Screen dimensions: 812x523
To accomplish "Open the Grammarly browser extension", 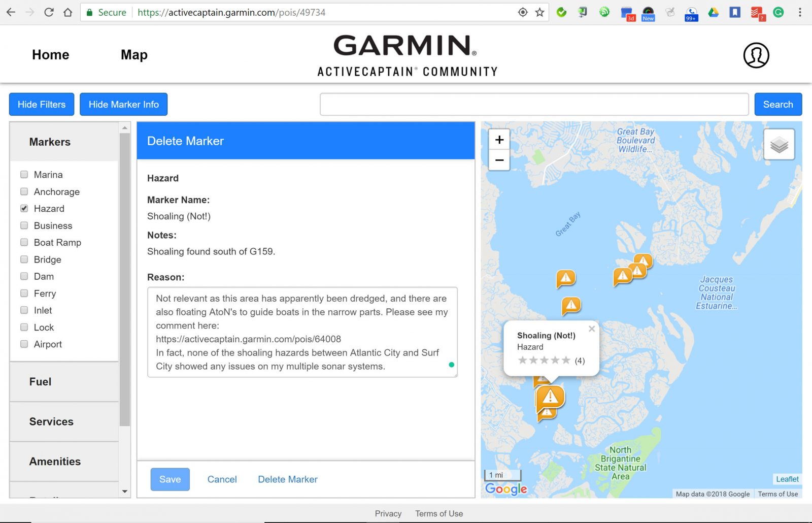I will pyautogui.click(x=778, y=12).
